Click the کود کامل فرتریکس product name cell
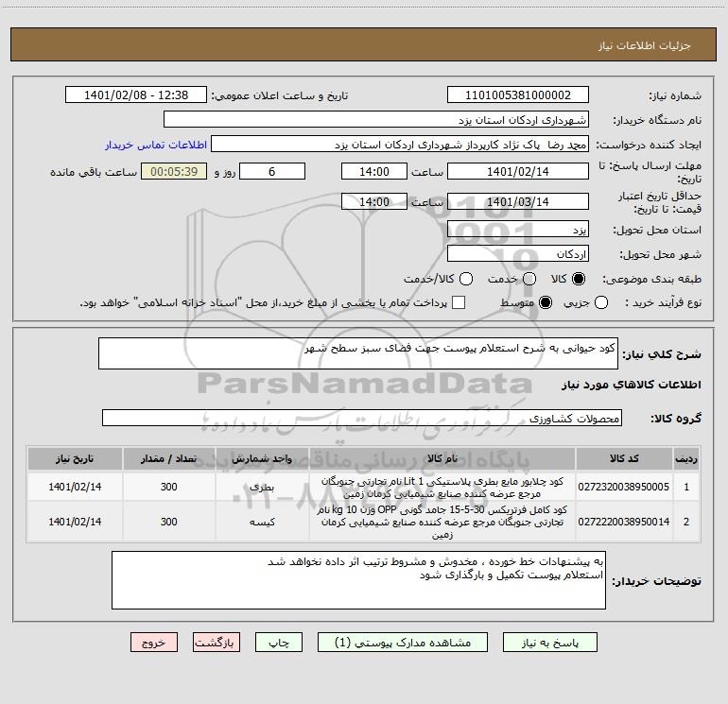This screenshot has height=704, width=728. 442,522
